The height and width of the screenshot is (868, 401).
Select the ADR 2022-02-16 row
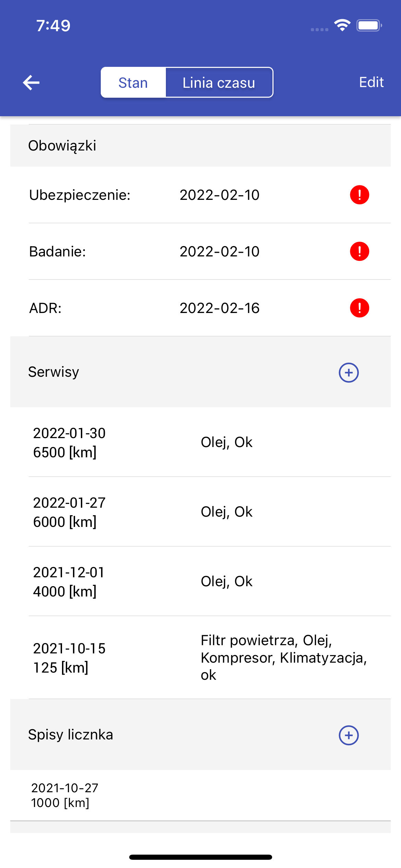point(200,308)
